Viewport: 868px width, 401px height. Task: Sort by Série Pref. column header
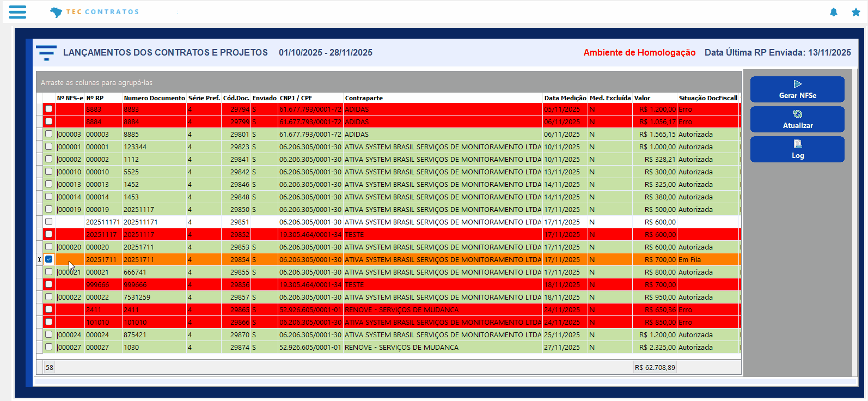(204, 98)
